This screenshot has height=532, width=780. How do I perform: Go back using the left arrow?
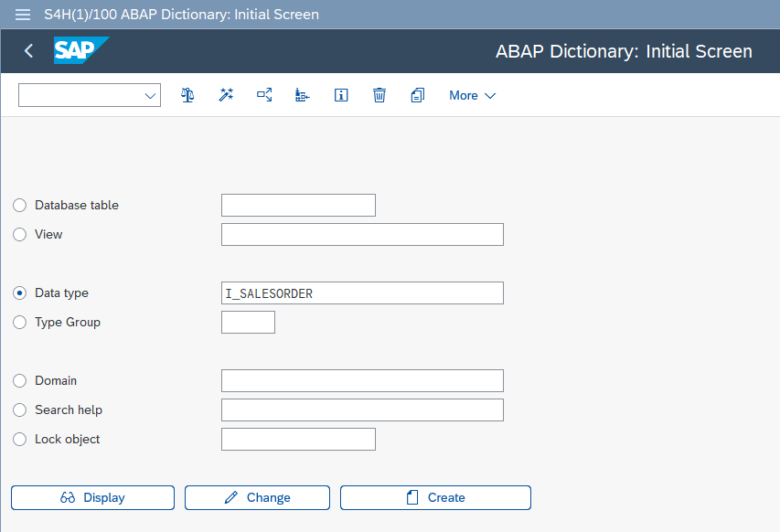29,50
